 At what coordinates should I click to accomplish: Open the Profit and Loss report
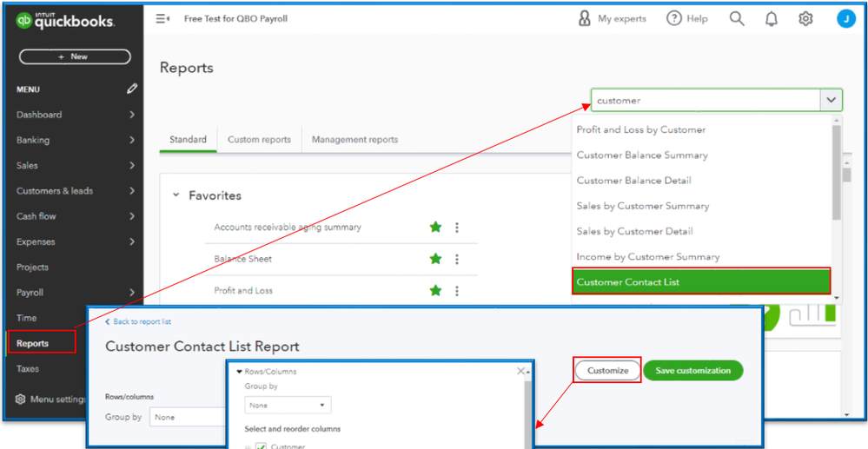pos(243,290)
